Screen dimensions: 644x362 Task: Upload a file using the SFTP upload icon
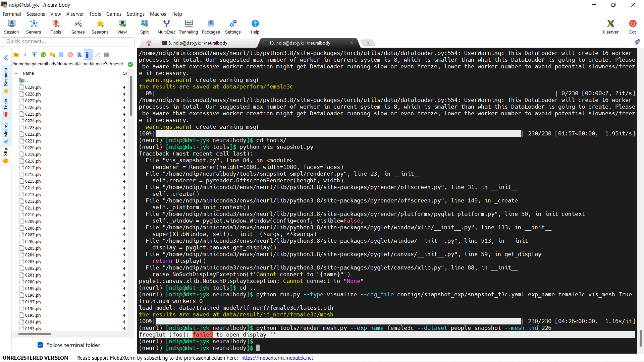coord(34,55)
